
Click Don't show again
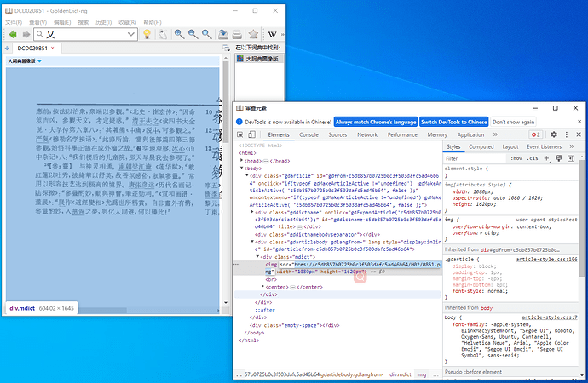click(513, 122)
